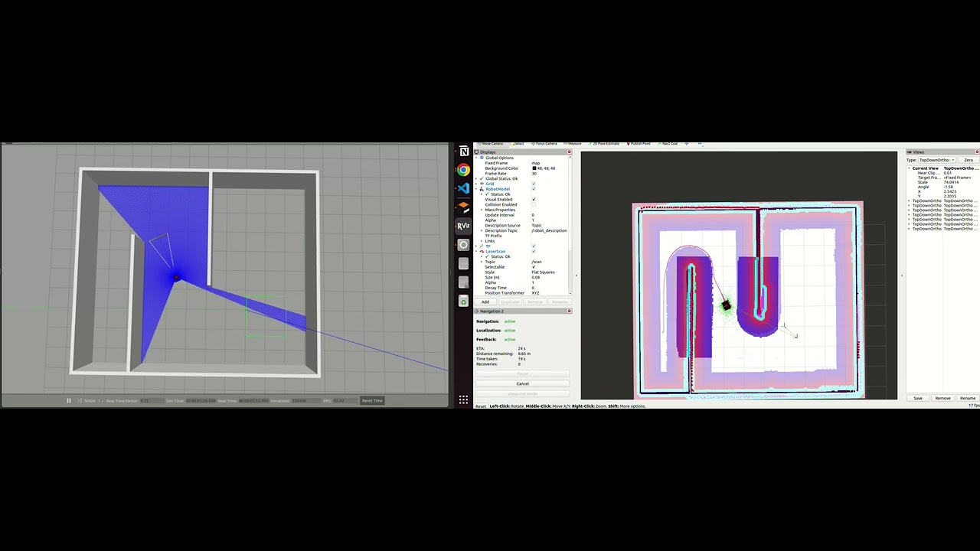
Task: Expand the Mass Properties item
Action: [x=482, y=210]
